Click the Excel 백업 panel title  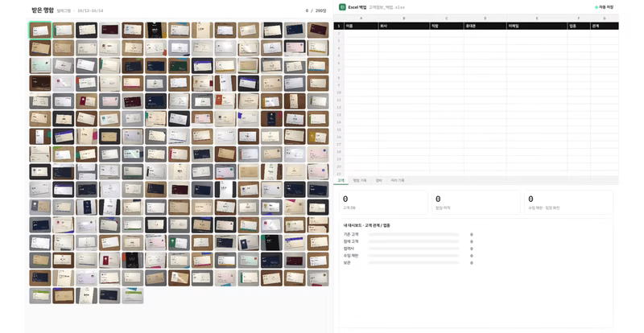pyautogui.click(x=357, y=7)
